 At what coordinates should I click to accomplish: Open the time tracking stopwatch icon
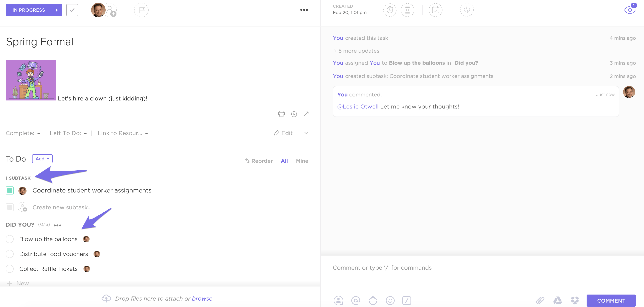click(390, 10)
